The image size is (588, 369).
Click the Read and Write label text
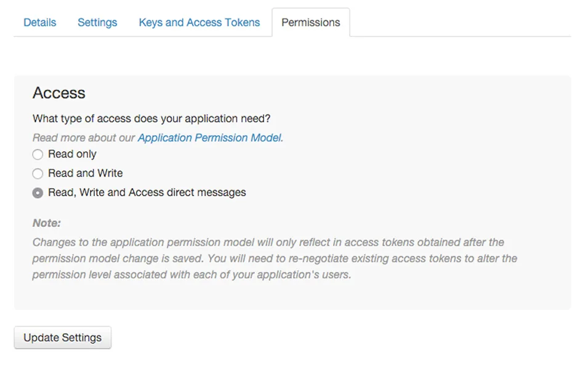click(x=85, y=173)
